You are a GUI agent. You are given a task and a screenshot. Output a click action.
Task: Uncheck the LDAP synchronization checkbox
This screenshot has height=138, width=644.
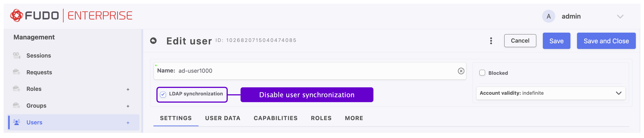[x=163, y=94]
